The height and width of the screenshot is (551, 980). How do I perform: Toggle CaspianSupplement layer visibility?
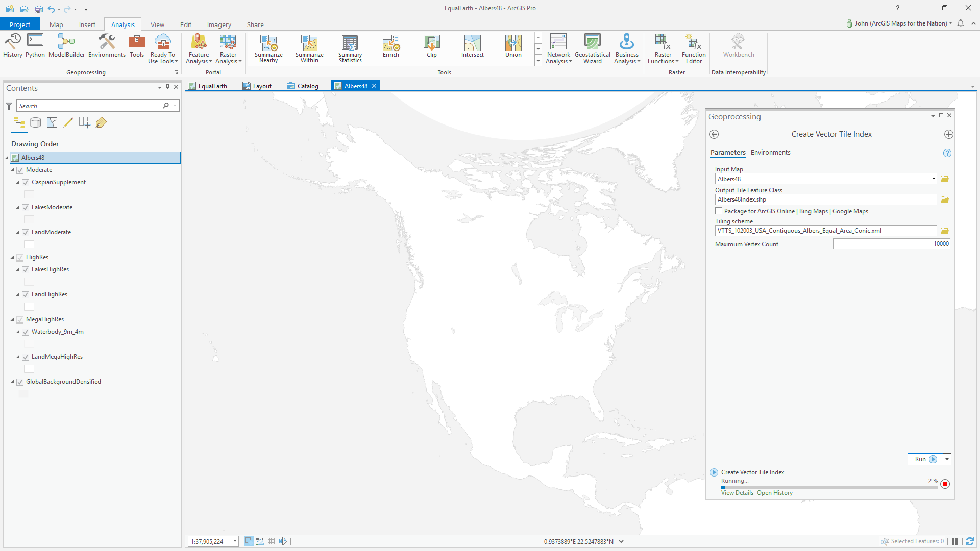(x=26, y=183)
